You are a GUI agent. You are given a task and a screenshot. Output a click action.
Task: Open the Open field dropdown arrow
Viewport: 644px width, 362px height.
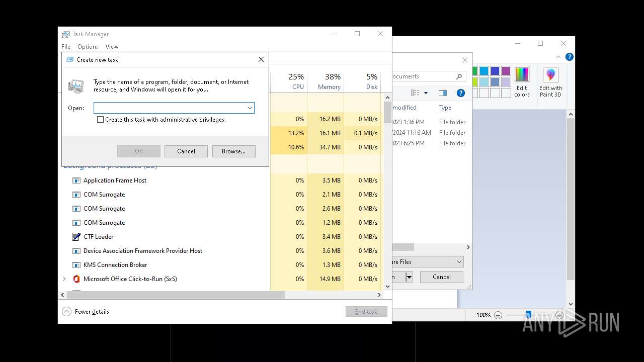[x=250, y=108]
